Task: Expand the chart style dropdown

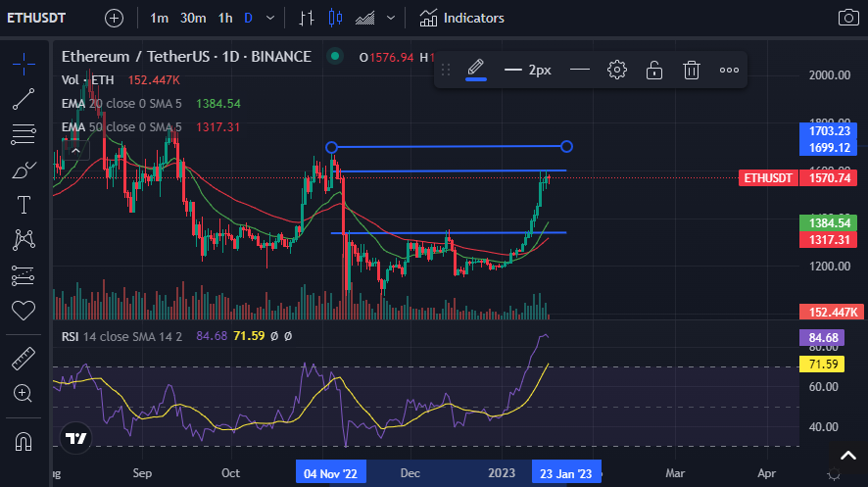Action: pyautogui.click(x=391, y=19)
